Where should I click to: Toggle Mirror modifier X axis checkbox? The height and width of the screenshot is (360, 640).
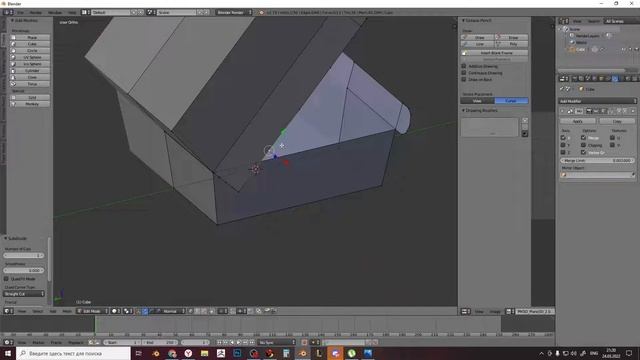(x=563, y=138)
